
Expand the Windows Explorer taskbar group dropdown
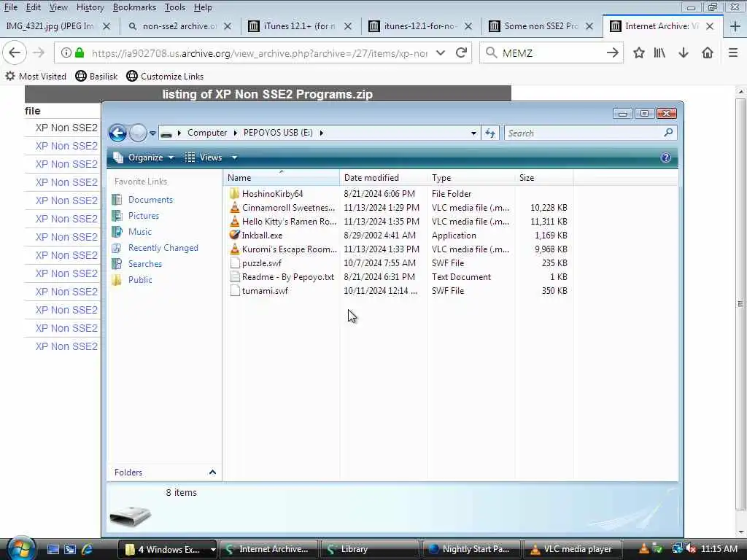pyautogui.click(x=212, y=549)
